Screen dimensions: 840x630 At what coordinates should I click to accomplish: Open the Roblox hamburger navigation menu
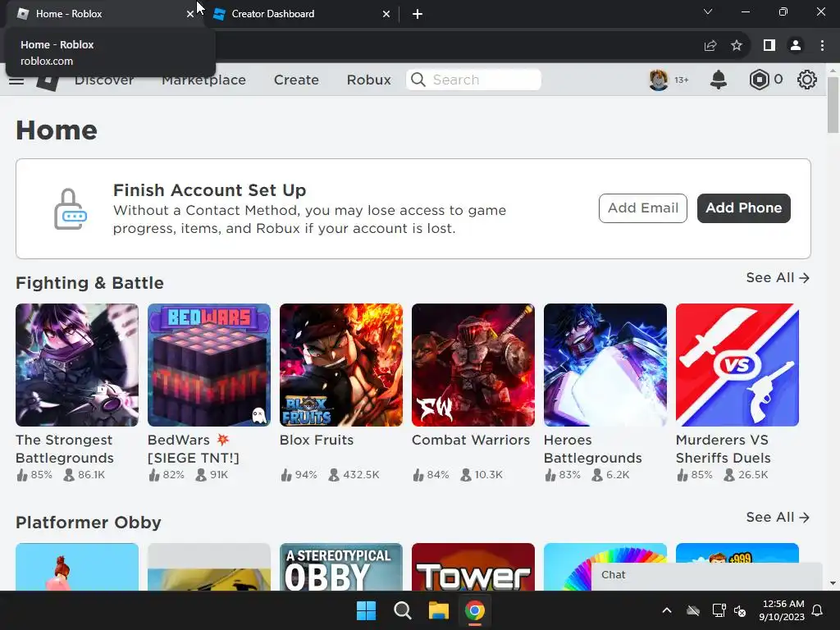pyautogui.click(x=16, y=81)
